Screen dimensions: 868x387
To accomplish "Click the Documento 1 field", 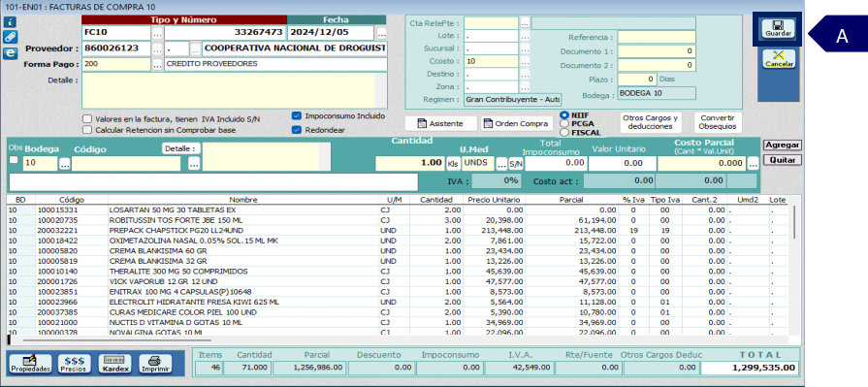I will [657, 51].
